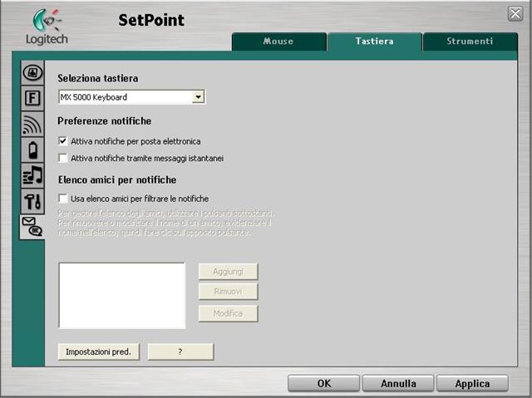Click the Logitech logo

(47, 27)
